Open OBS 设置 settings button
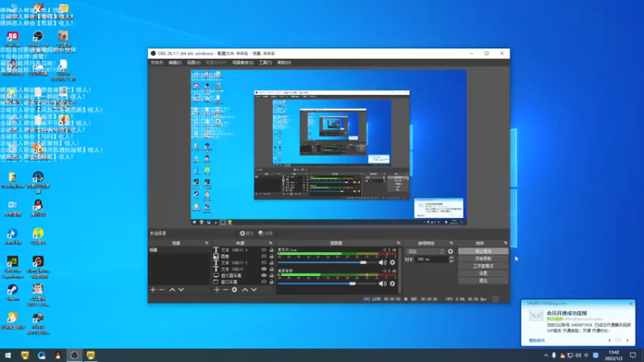Screen dimensions: 644x362 pyautogui.click(x=483, y=274)
